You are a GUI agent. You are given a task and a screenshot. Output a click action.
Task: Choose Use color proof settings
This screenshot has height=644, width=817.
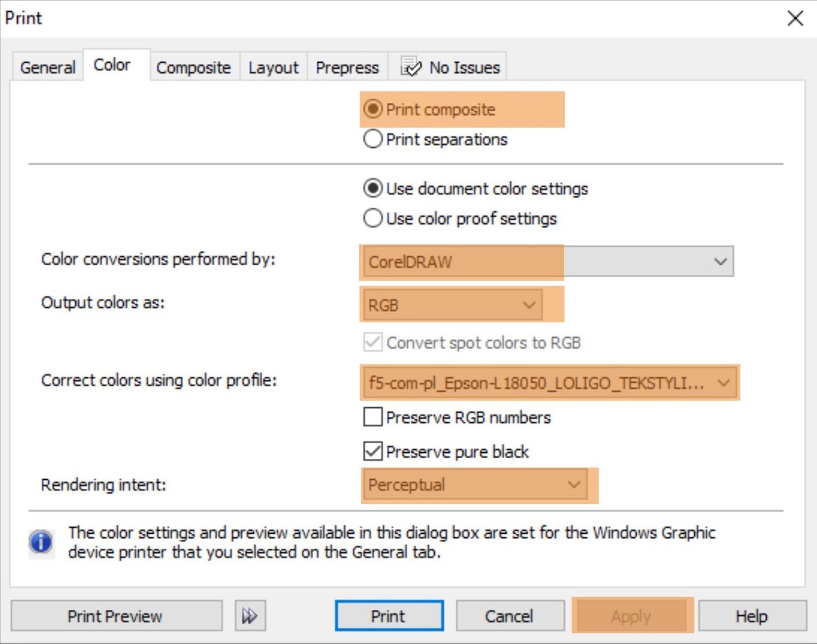click(373, 218)
